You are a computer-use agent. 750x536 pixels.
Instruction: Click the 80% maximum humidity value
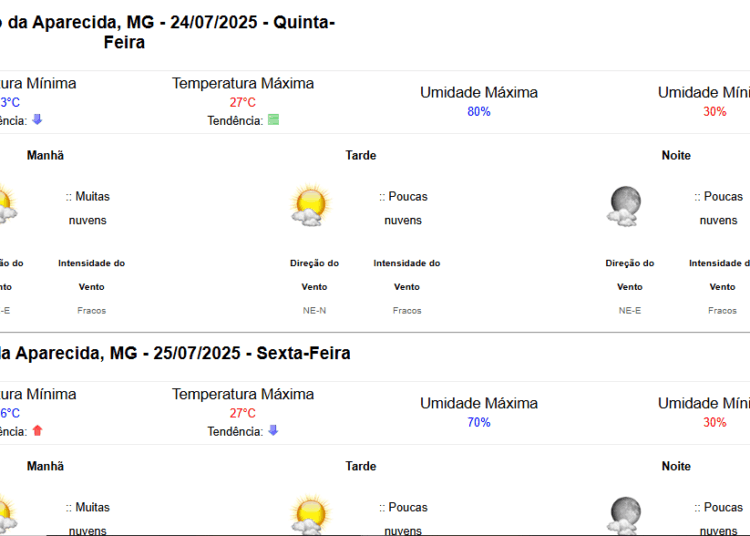point(479,111)
